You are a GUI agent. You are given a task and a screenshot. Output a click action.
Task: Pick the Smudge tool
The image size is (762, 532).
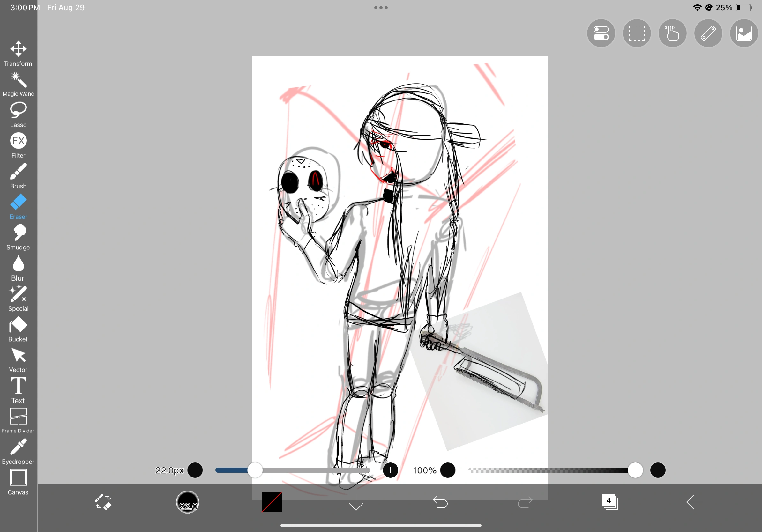[x=18, y=237]
